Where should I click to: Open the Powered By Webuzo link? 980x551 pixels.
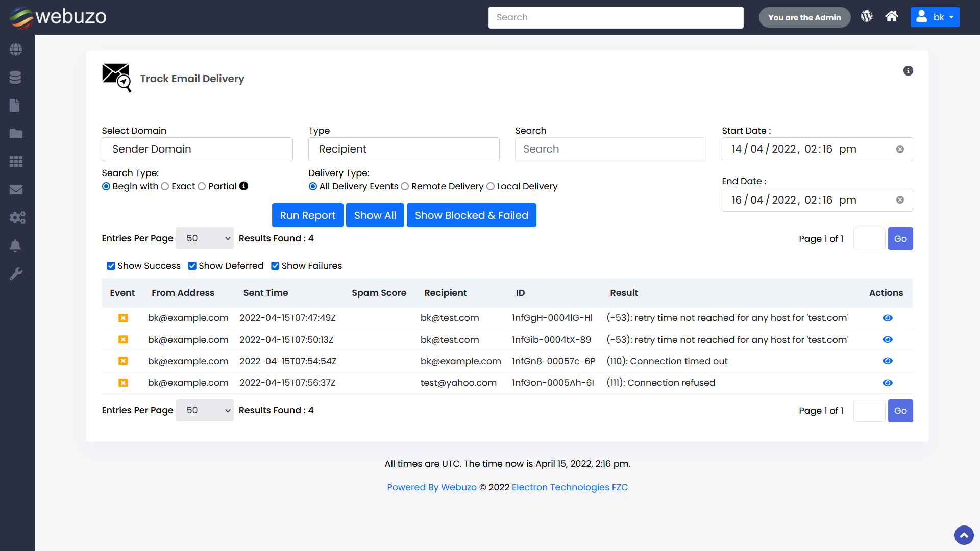tap(431, 487)
